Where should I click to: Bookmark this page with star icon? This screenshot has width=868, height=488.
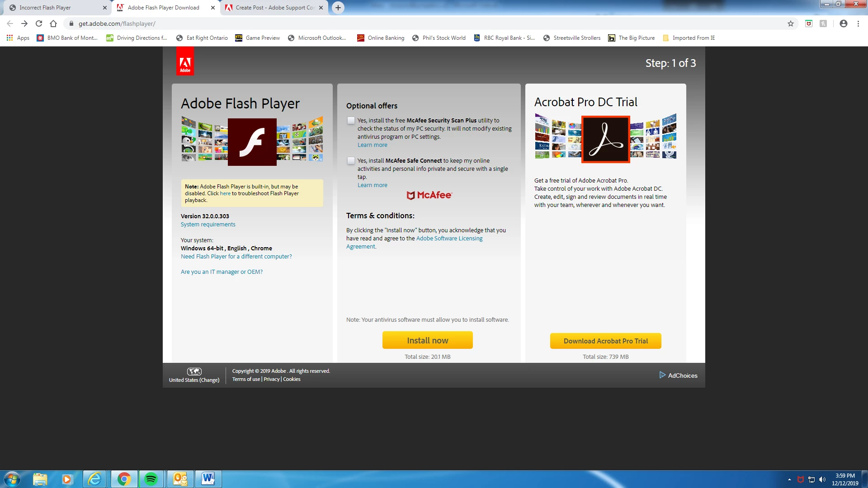click(790, 23)
